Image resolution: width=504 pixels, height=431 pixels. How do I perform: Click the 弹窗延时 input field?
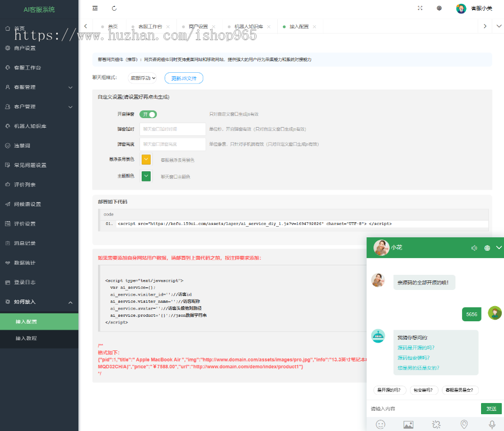172,129
